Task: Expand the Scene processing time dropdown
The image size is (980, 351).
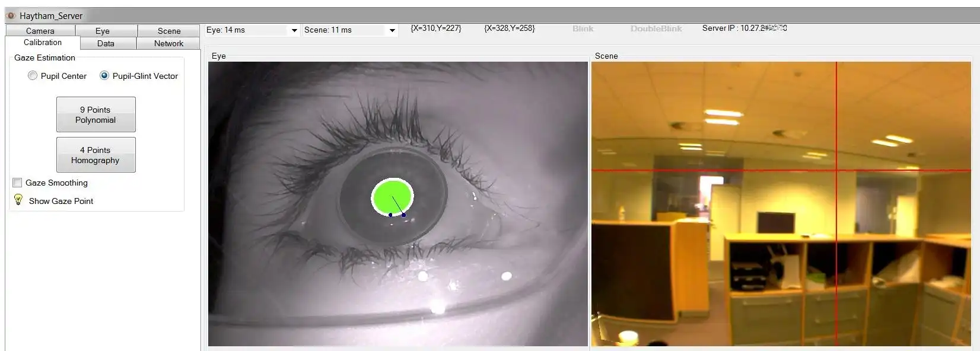Action: [x=392, y=30]
